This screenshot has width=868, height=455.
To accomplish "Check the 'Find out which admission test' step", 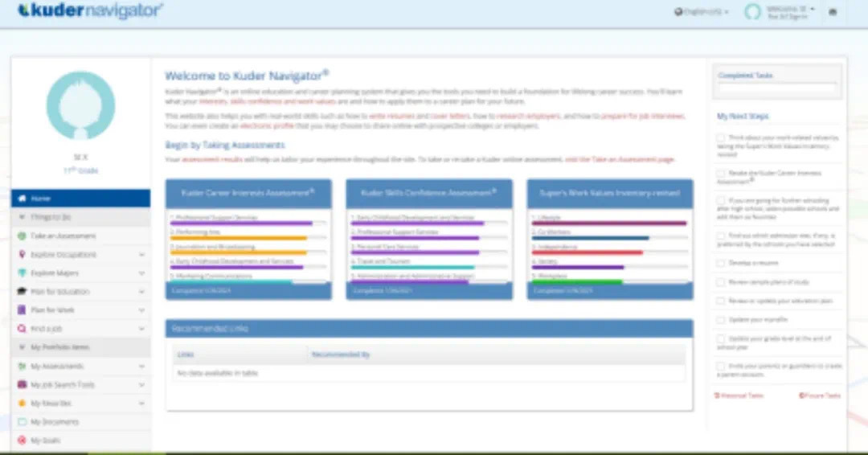I will [x=721, y=236].
